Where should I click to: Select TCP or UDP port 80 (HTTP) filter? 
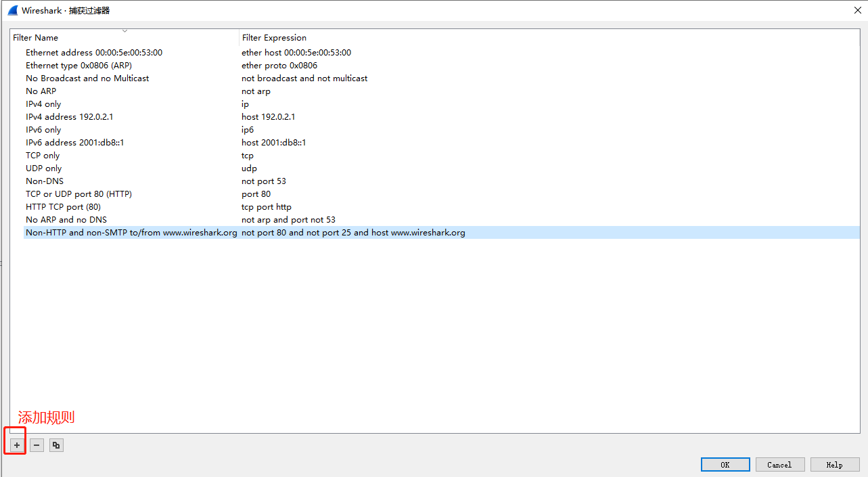[x=78, y=194]
